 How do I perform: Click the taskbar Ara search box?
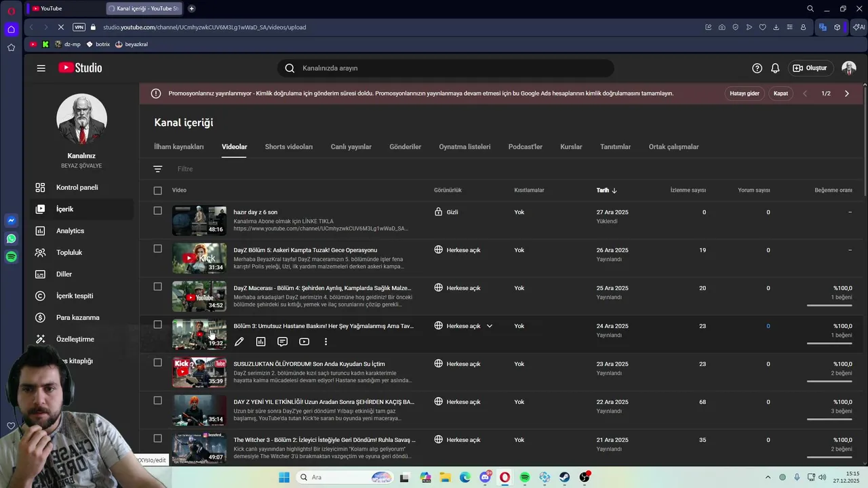(x=346, y=477)
